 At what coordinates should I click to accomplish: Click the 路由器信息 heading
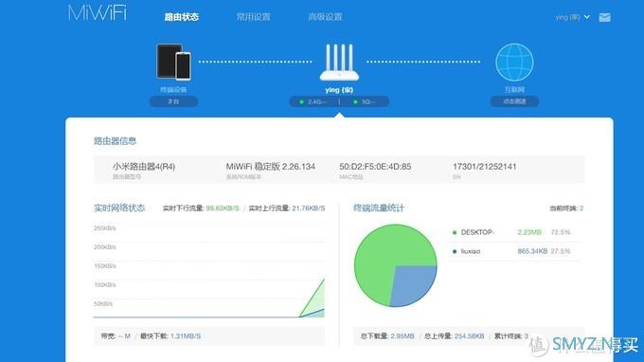[x=115, y=141]
